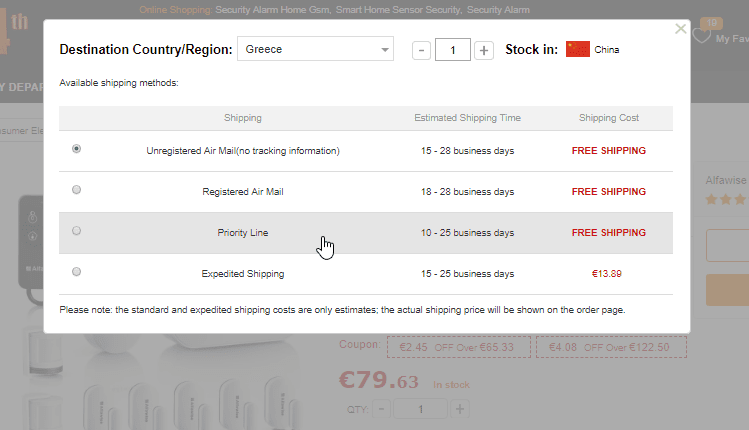Image resolution: width=749 pixels, height=430 pixels.
Task: Open Destination Country dropdown showing Greece
Action: coord(316,50)
